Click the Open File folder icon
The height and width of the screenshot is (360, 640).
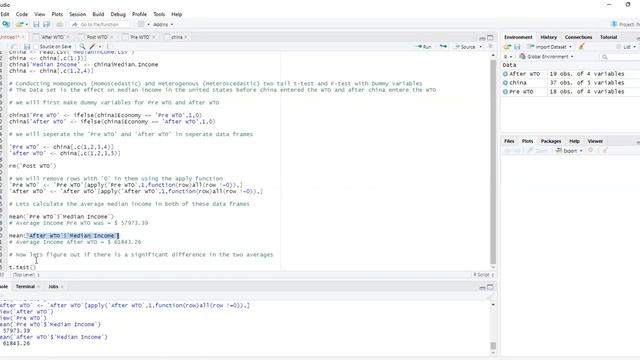19,24
